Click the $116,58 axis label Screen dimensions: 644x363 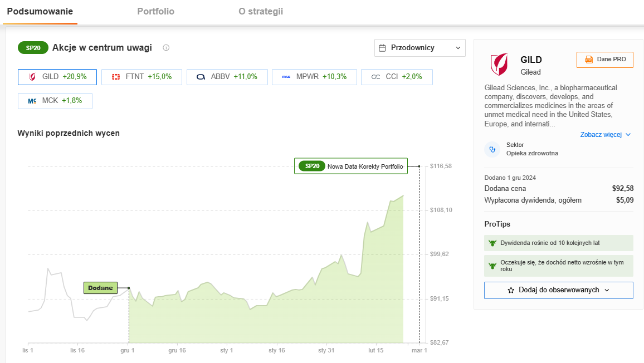[x=441, y=166]
